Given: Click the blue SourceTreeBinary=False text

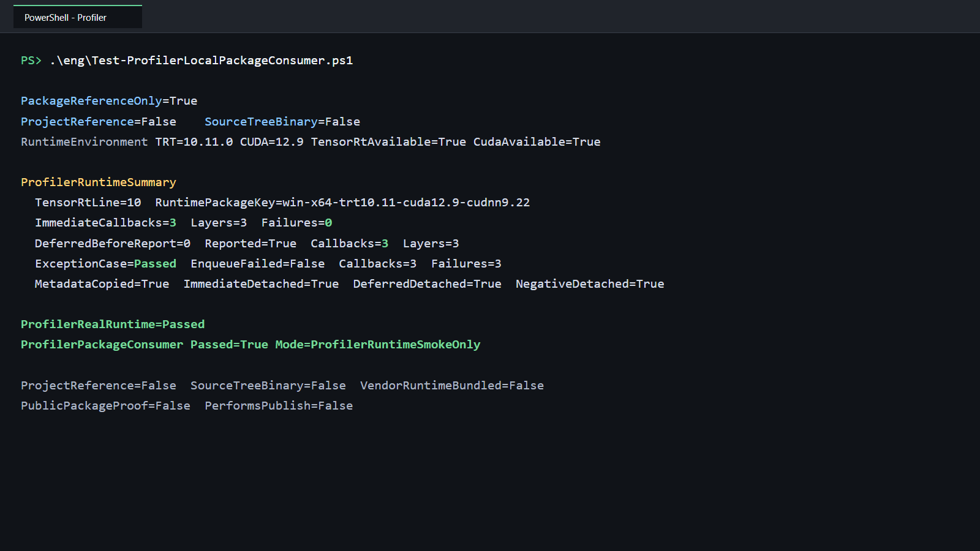Looking at the screenshot, I should 282,122.
